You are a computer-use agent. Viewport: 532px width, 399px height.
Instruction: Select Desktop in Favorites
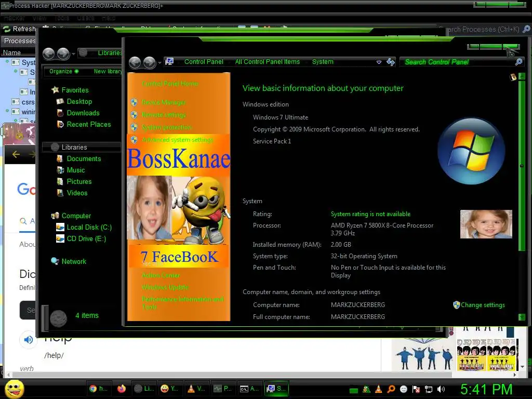(x=79, y=101)
